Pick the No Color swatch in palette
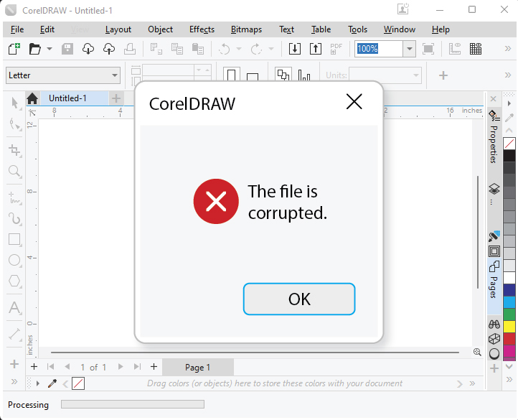The height and width of the screenshot is (420, 518). coord(509,144)
